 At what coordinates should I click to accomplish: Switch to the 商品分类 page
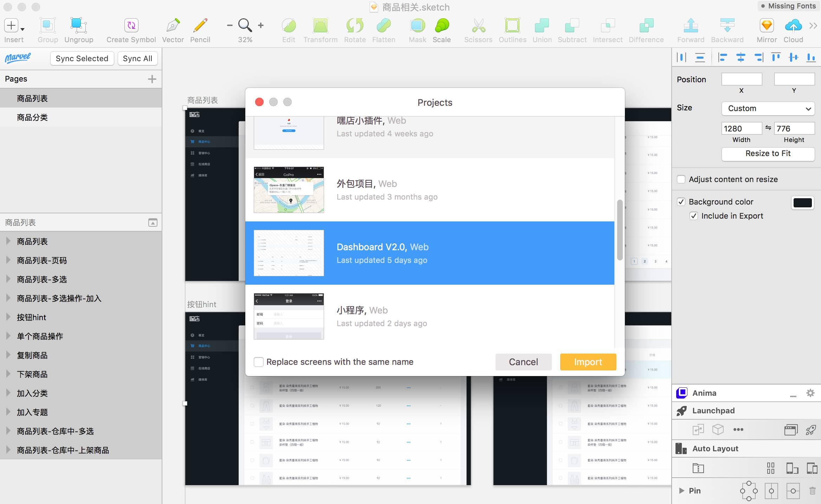point(32,117)
